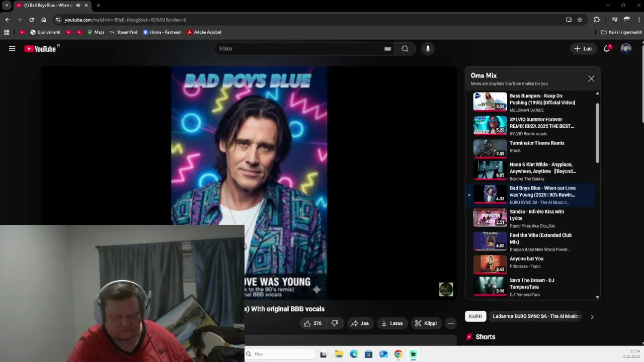Open the YouTube hamburger guide menu

pos(12,49)
